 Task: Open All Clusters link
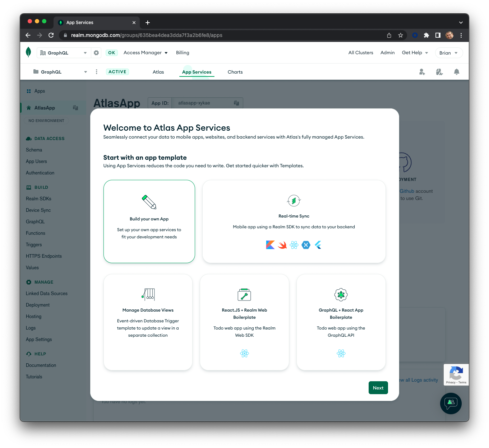[361, 53]
